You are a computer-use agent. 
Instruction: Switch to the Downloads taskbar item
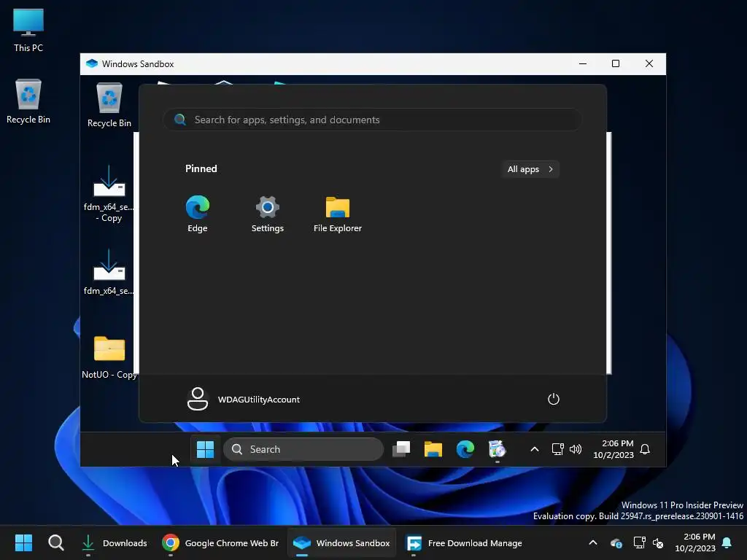pos(114,542)
